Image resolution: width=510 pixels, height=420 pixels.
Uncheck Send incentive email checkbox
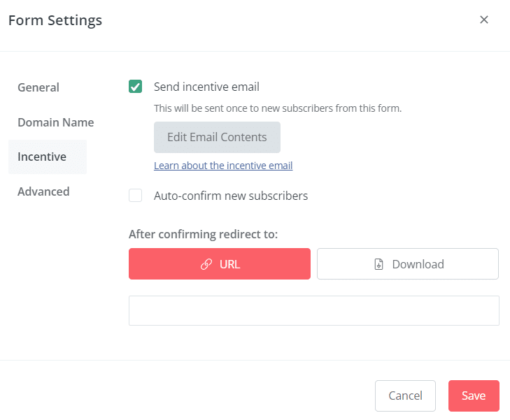pyautogui.click(x=135, y=87)
